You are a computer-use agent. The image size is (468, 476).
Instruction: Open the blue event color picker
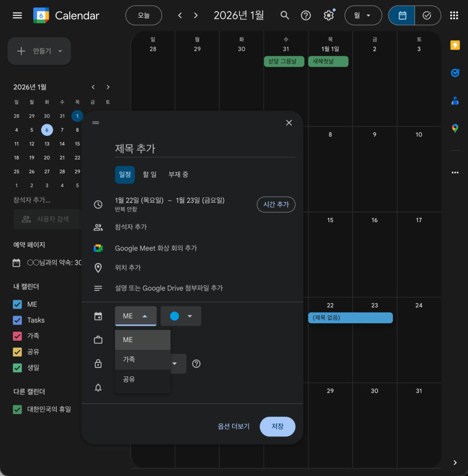click(181, 316)
